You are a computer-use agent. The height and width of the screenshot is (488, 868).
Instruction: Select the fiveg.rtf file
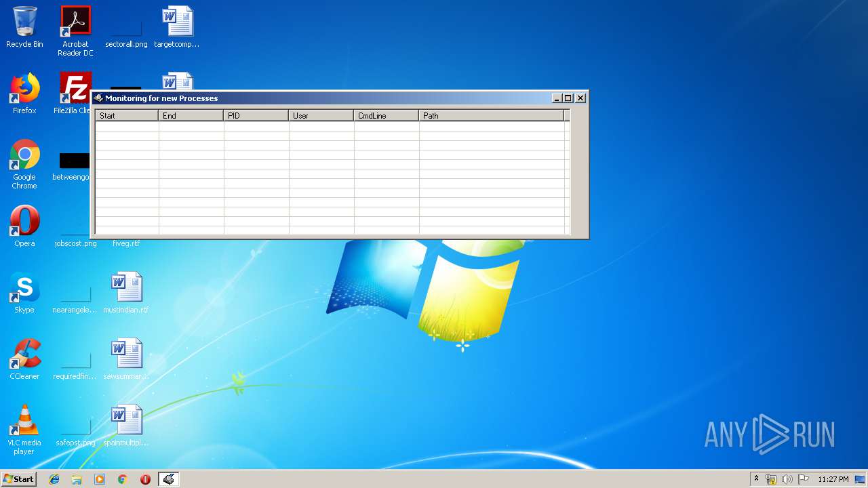click(126, 243)
